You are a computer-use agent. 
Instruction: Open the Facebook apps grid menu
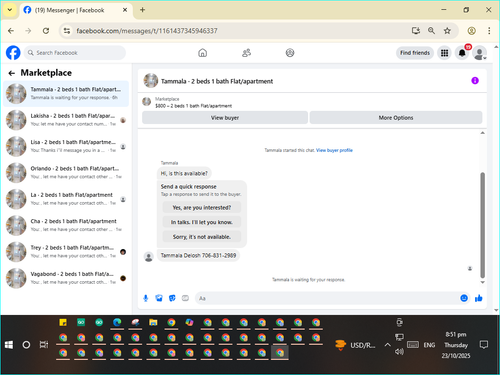pyautogui.click(x=444, y=53)
